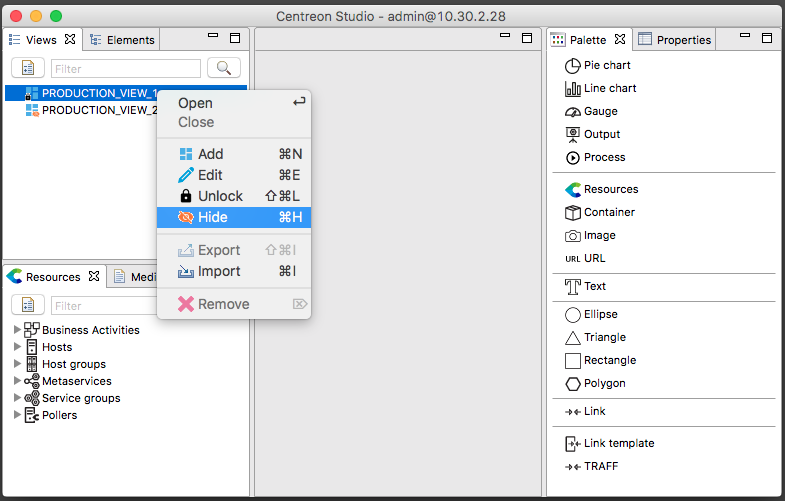Screen dimensions: 785x501
Task: Pick the Gauge widget from the palette
Action: 591,112
